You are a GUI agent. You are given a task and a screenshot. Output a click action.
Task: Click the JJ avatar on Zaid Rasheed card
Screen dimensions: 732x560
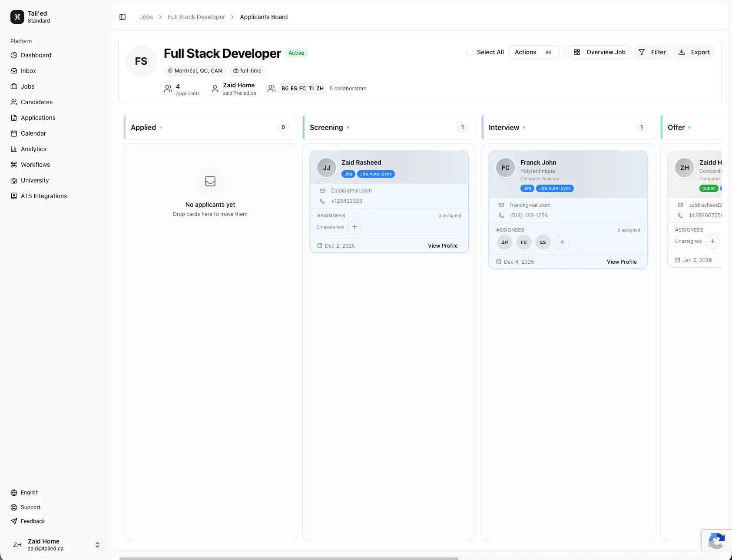327,168
